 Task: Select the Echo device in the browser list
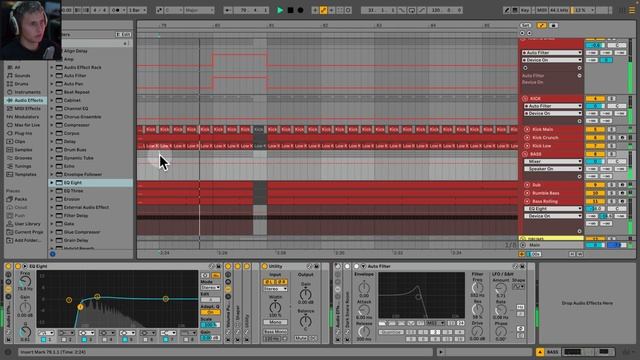point(69,166)
